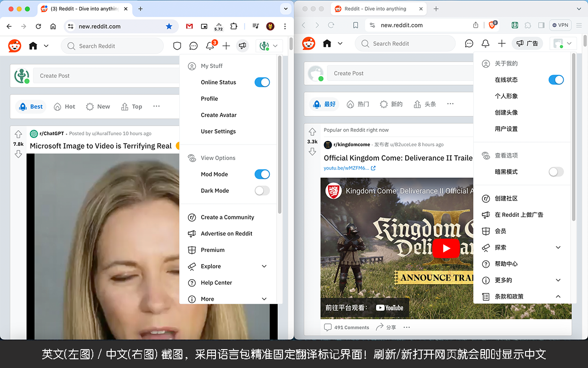This screenshot has width=588, height=368.
Task: Click the VPN icon in the browser toolbar
Action: pos(560,25)
